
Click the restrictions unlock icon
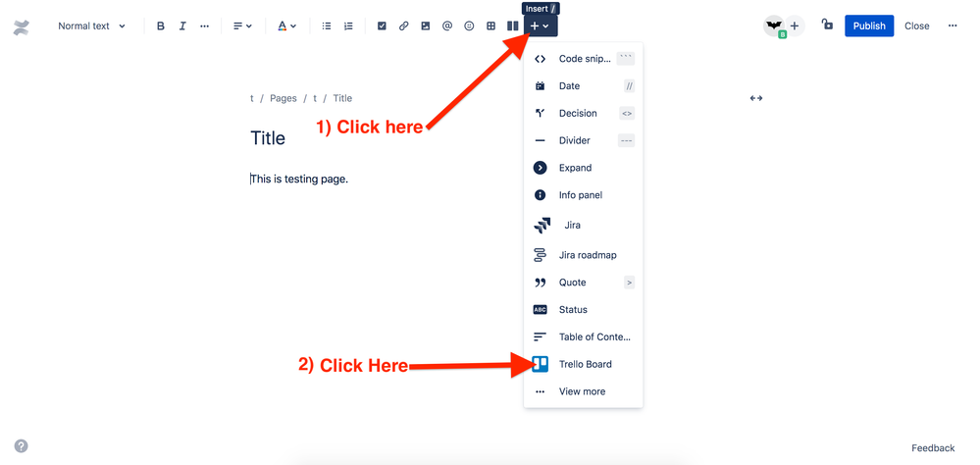827,25
